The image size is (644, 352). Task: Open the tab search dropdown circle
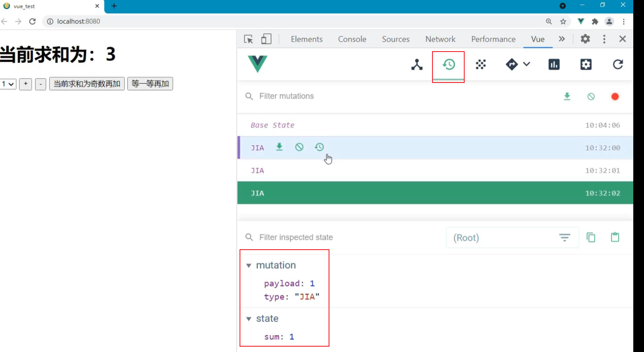coord(563,6)
